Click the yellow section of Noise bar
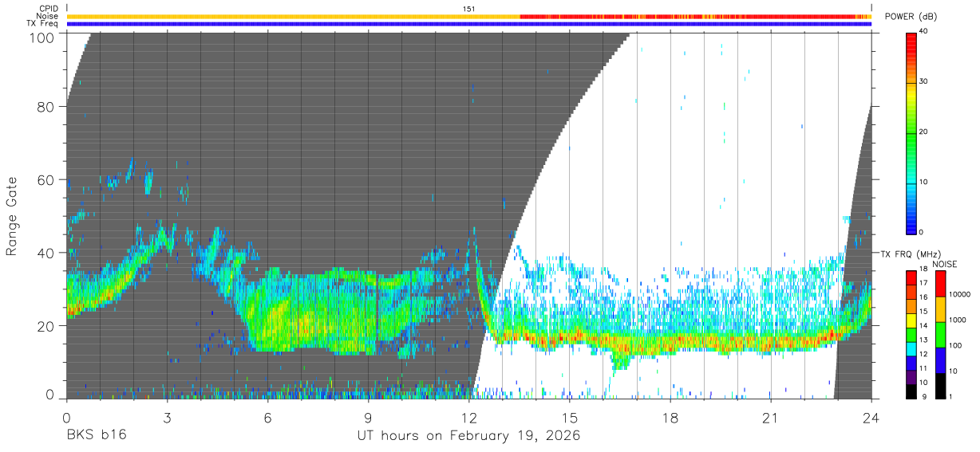This screenshot has height=452, width=980. pyautogui.click(x=293, y=16)
